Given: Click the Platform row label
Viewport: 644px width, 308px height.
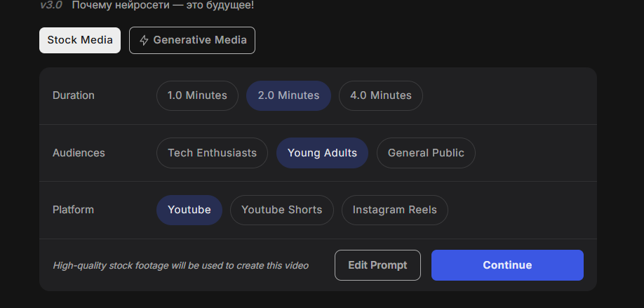Looking at the screenshot, I should (73, 210).
